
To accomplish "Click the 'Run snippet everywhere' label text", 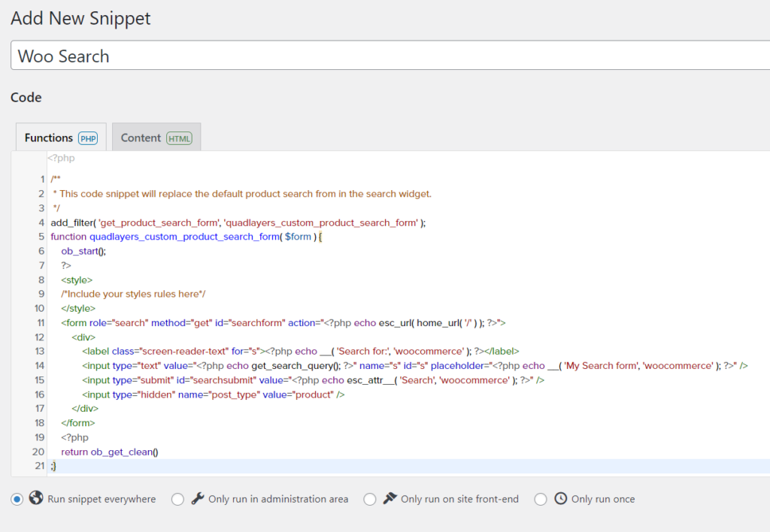I will tap(102, 499).
